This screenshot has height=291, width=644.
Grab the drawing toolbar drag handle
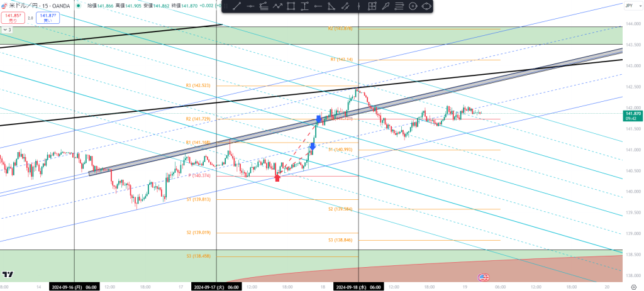[226, 6]
